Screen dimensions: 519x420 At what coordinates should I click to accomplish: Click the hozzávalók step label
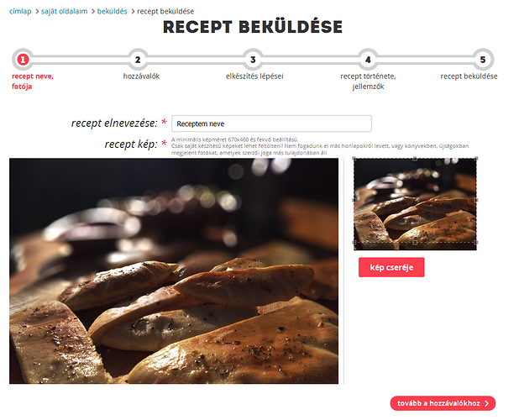tap(141, 76)
